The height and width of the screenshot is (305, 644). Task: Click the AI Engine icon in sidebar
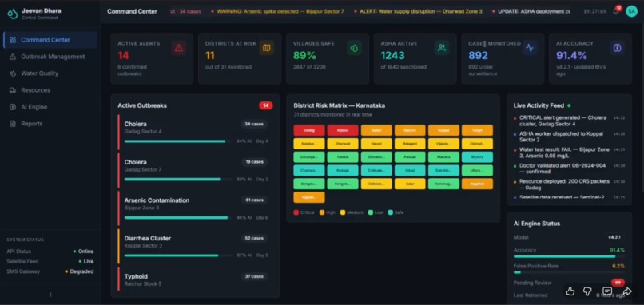point(13,107)
